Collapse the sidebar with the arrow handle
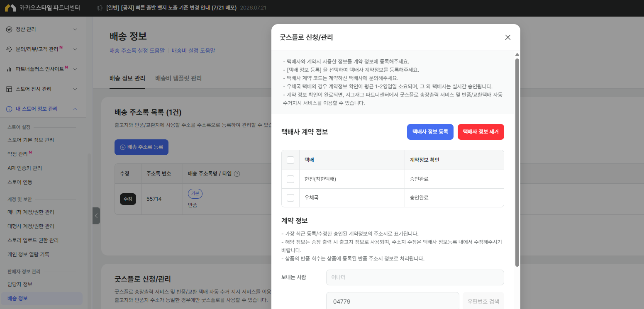The image size is (644, 309). (x=96, y=216)
